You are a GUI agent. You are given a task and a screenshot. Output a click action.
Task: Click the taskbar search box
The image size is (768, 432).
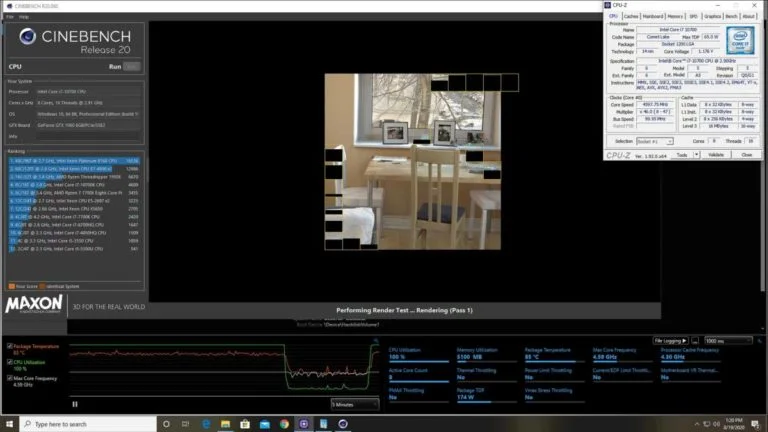(88, 424)
